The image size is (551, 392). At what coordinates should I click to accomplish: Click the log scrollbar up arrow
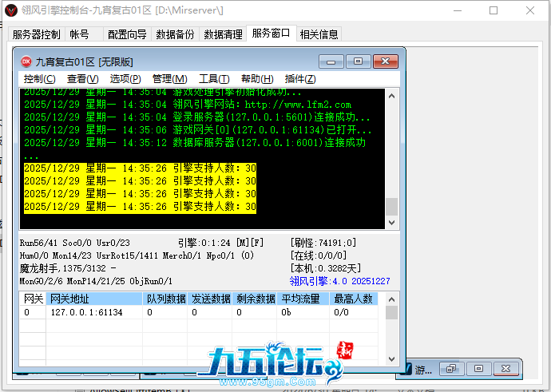pyautogui.click(x=391, y=97)
